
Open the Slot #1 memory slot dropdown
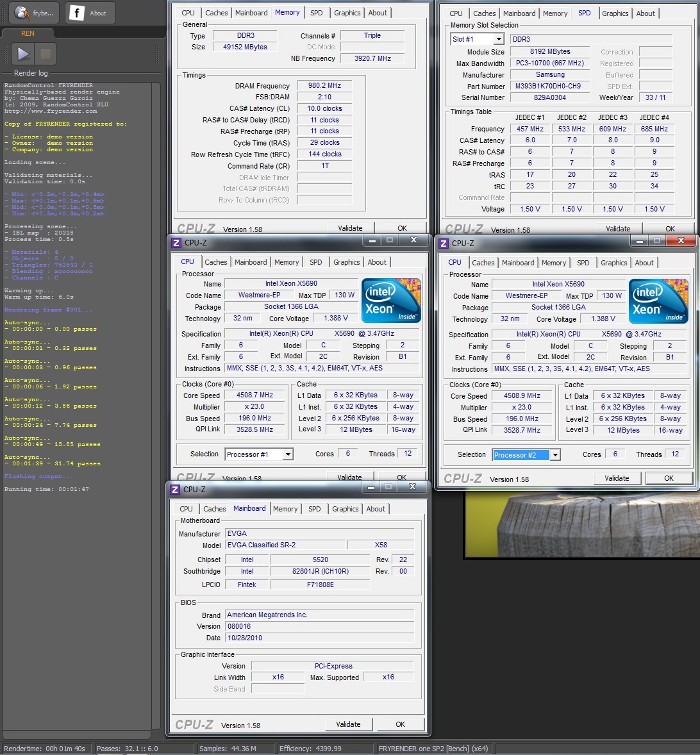(x=477, y=39)
